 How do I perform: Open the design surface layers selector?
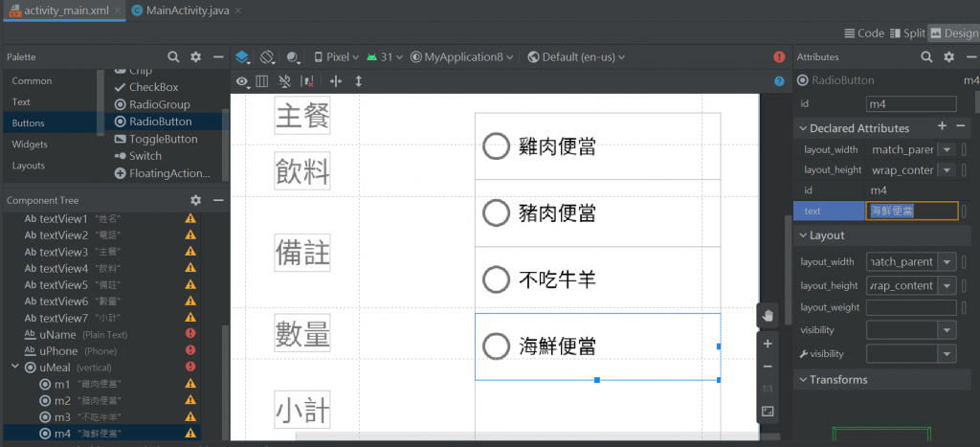click(242, 57)
